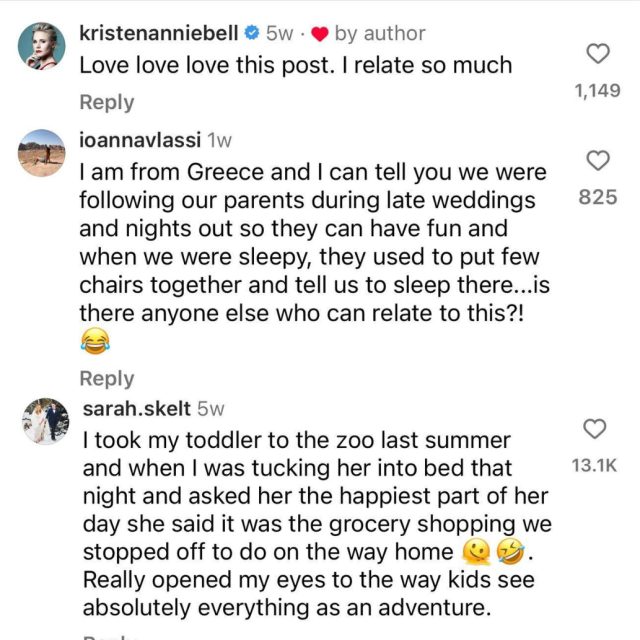Click the 5w timestamp next to sarah.skelt
Screen dimensions: 640x640
211,408
